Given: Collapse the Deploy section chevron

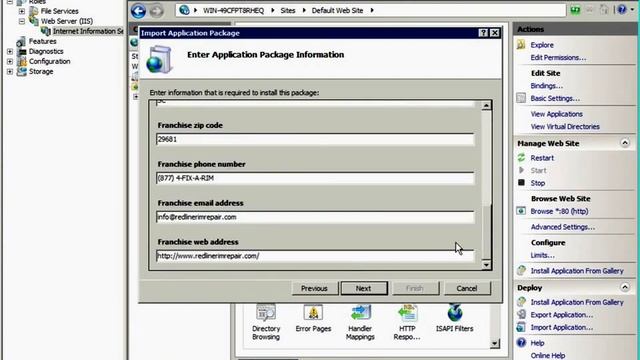Looking at the screenshot, I should (x=625, y=287).
